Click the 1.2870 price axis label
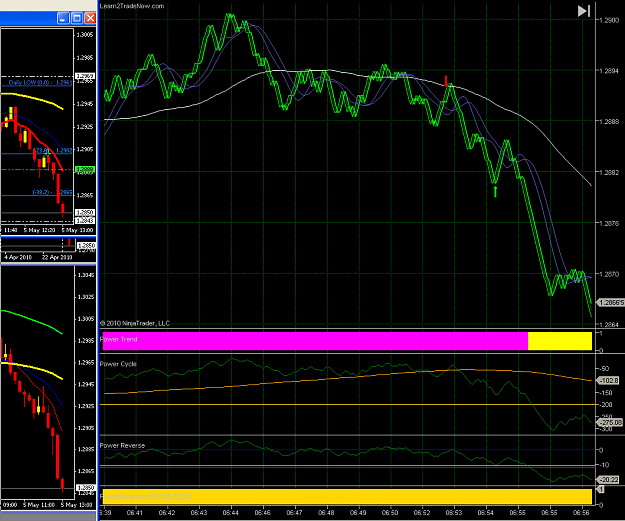Screen dimensions: 625x521 (609, 274)
